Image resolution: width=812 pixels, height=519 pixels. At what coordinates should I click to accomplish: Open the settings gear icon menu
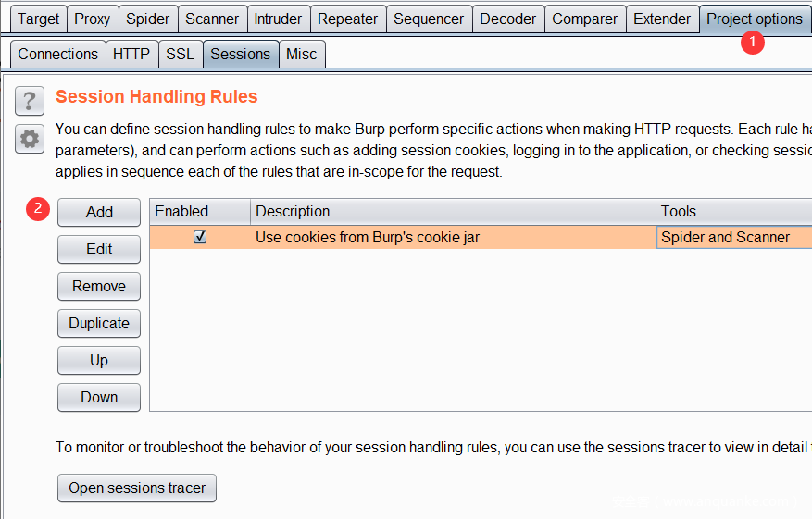point(30,139)
